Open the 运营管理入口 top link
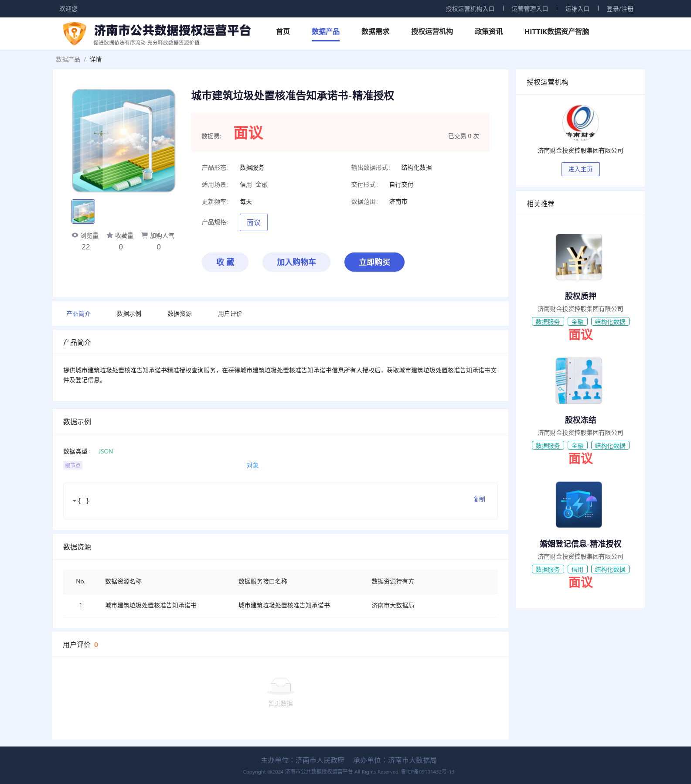 (530, 9)
